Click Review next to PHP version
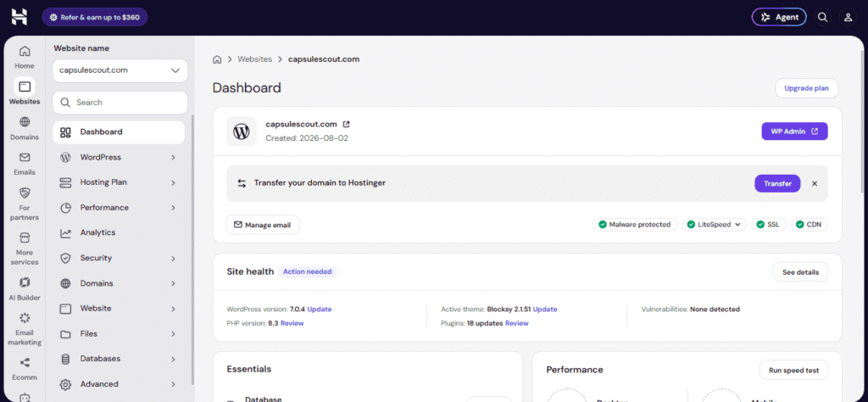Viewport: 868px width, 402px height. pyautogui.click(x=292, y=323)
